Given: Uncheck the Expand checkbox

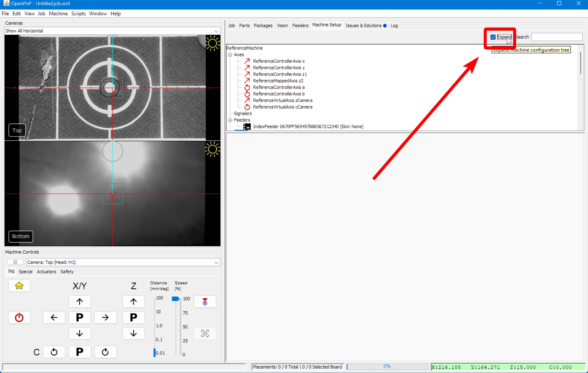Looking at the screenshot, I should point(493,37).
